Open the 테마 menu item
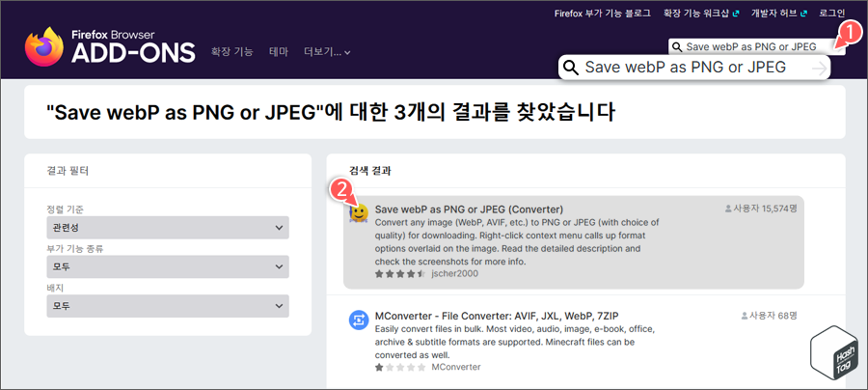This screenshot has width=868, height=390. [x=279, y=52]
